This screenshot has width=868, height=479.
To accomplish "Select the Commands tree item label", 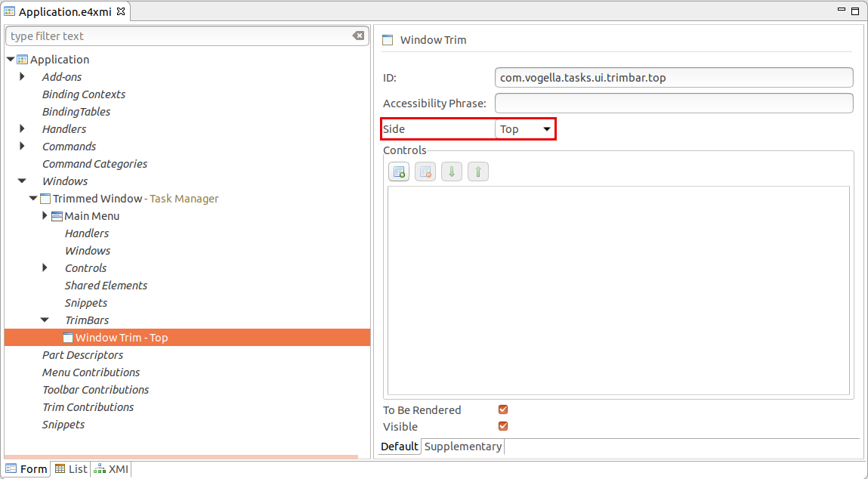I will coord(70,146).
